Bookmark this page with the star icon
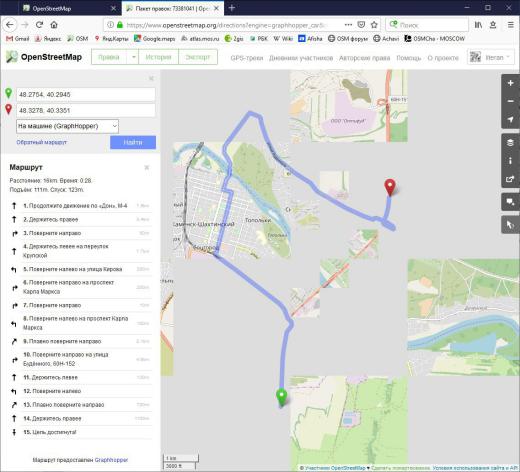This screenshot has height=472, width=520. [374, 25]
